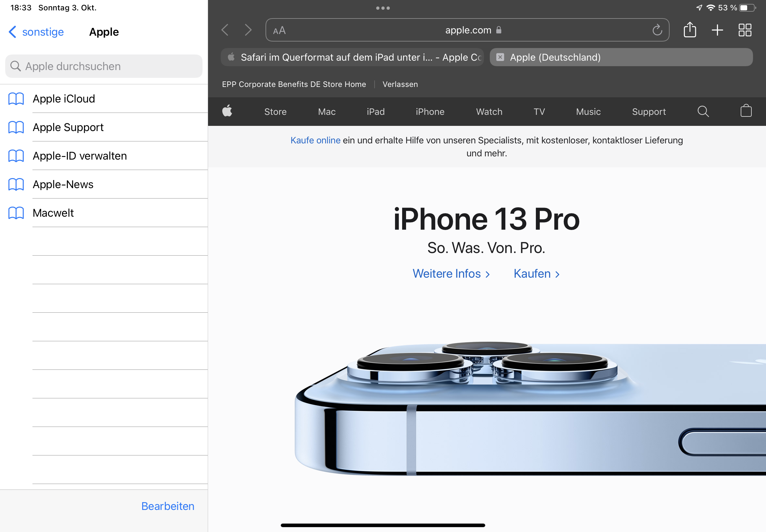Reload the page with refresh icon
The width and height of the screenshot is (766, 532).
tap(657, 30)
